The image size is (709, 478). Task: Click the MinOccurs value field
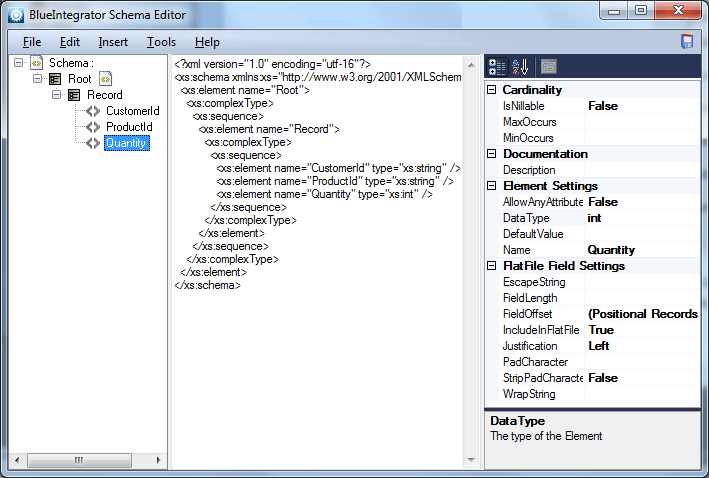(x=642, y=137)
